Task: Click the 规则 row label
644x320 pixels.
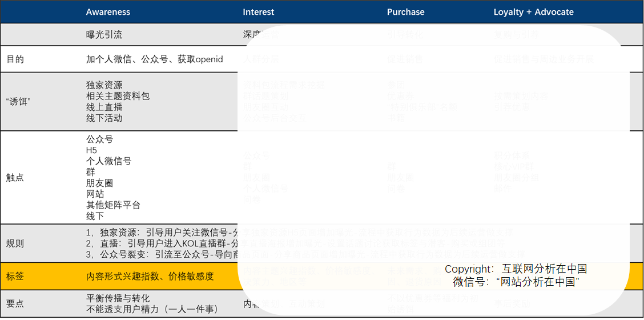Action: (x=15, y=243)
